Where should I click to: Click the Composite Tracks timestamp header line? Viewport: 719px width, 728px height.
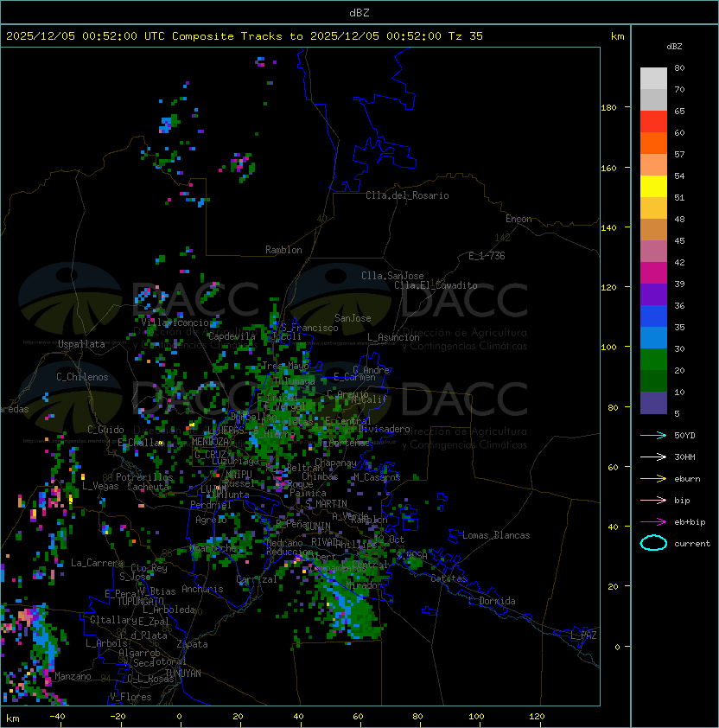click(245, 35)
